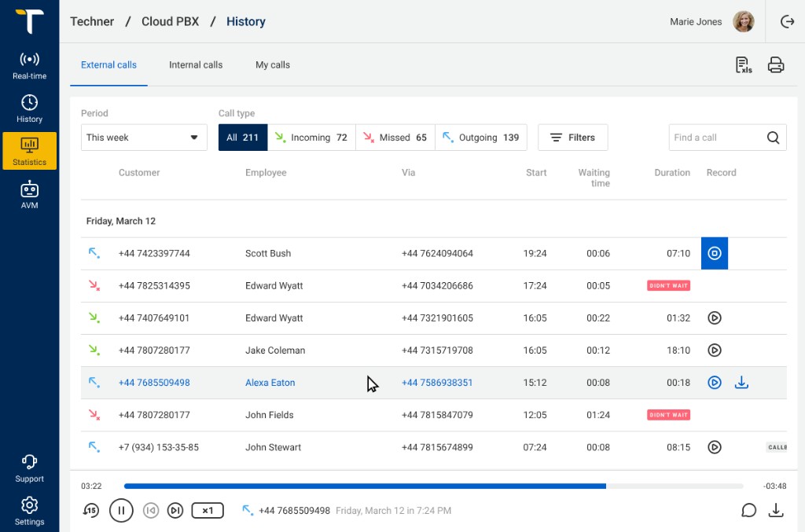Screen dimensions: 805x532
Task: Open the Period This week dropdown
Action: [144, 138]
